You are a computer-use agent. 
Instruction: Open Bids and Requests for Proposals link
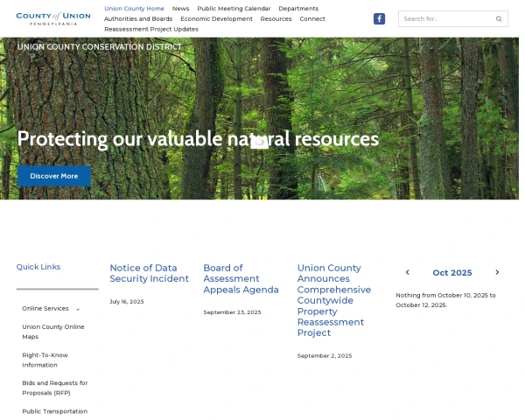pos(54,388)
